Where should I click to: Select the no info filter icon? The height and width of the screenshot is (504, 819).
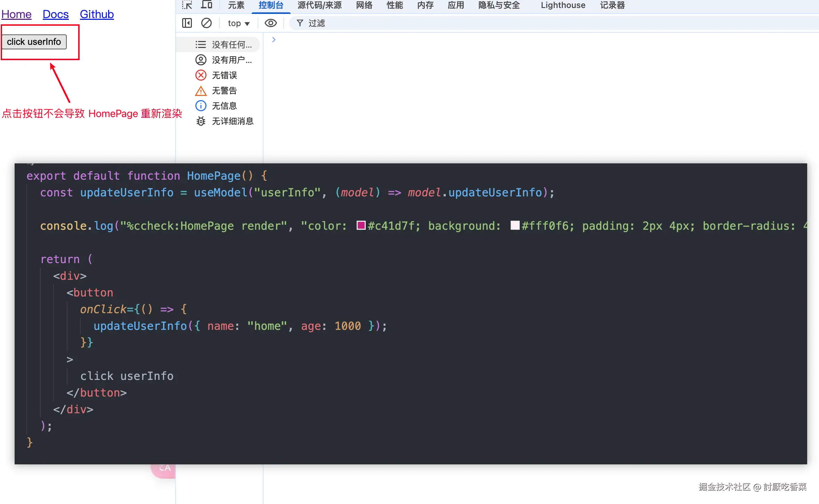(x=201, y=106)
